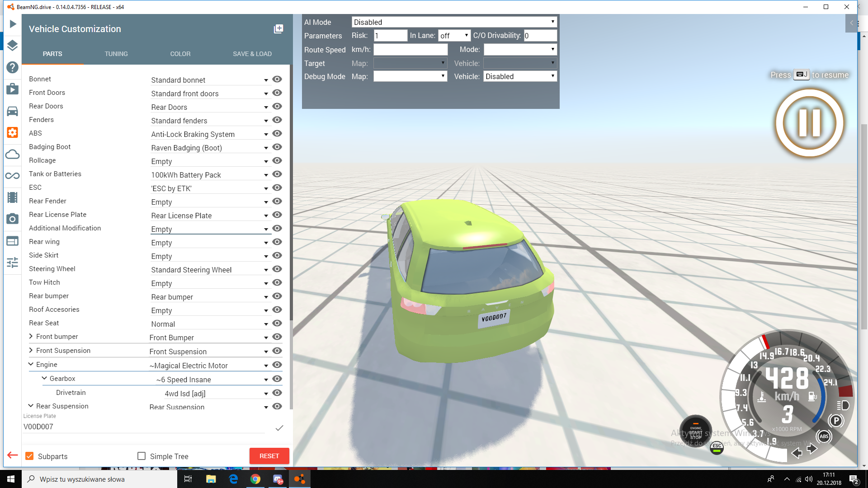This screenshot has height=488, width=868.
Task: Click the play icon in left sidebar
Action: (13, 24)
